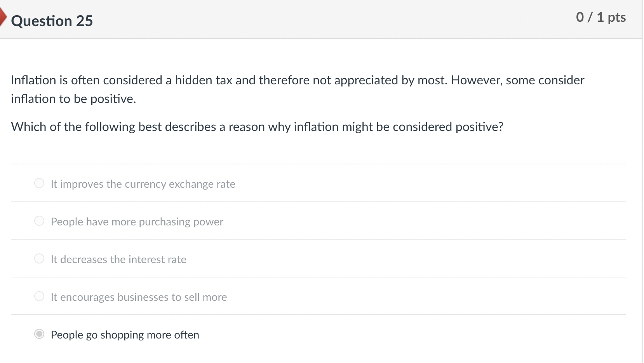Click the Question 25 heading

(x=52, y=21)
